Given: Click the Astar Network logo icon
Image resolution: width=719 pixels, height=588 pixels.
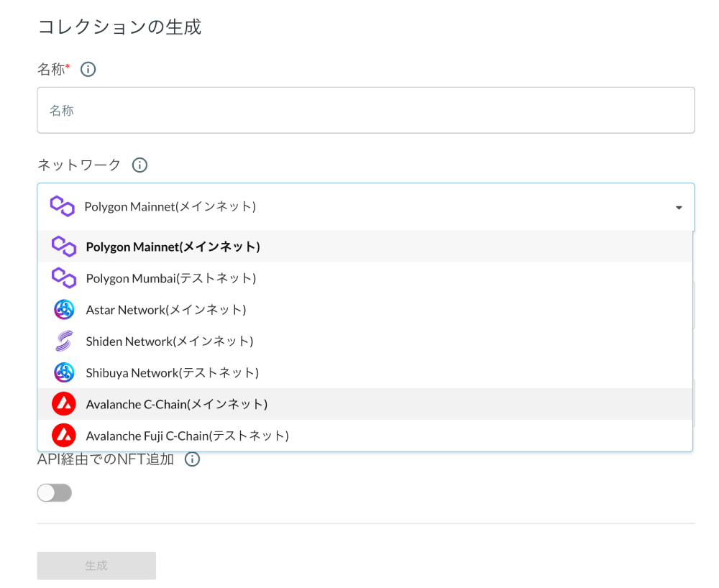Looking at the screenshot, I should (64, 309).
